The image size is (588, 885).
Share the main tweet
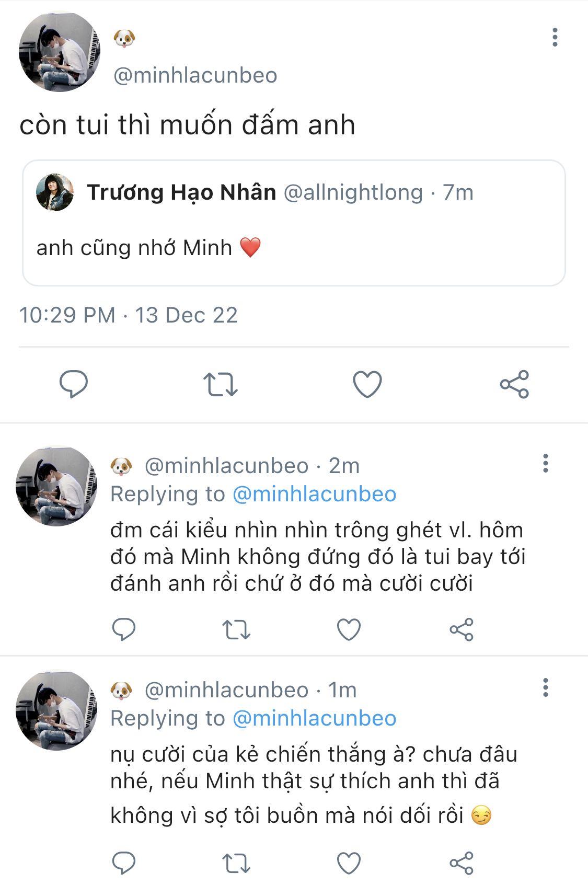[x=514, y=384]
